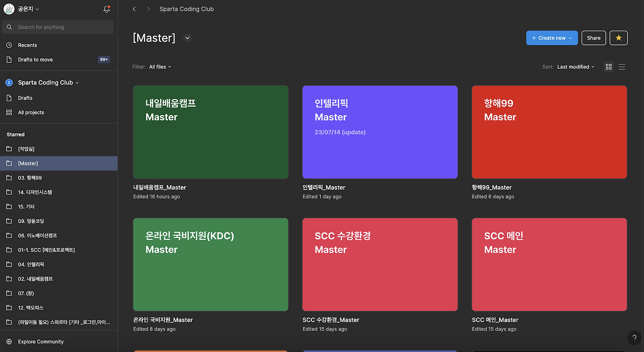644x352 pixels.
Task: Open 02. 내일배움캠프 project
Action: pos(59,279)
